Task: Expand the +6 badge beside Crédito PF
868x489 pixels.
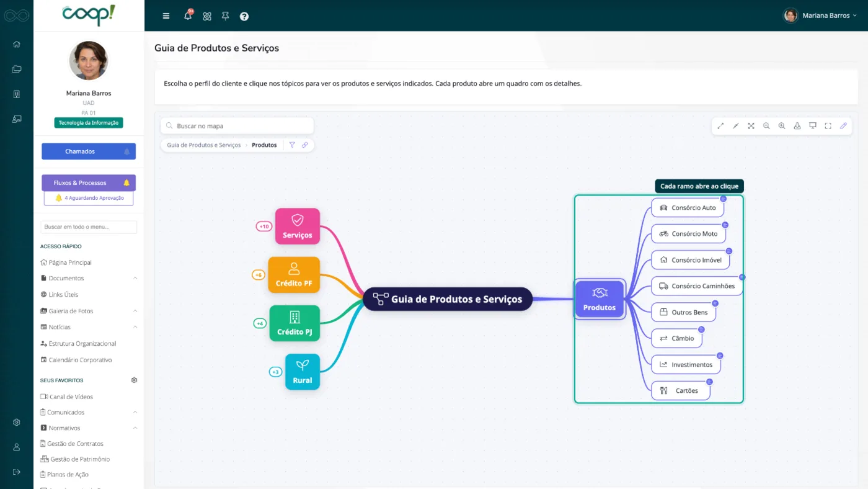Action: tap(259, 275)
